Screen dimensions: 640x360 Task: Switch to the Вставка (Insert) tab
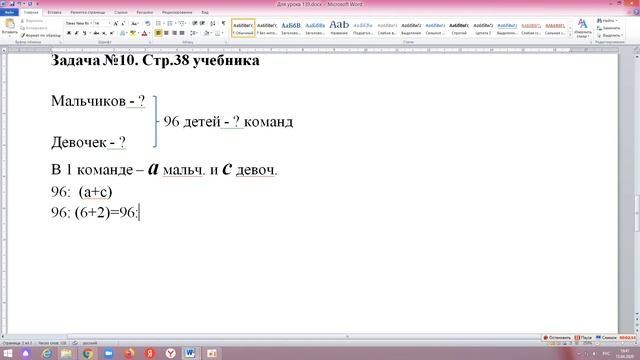click(x=54, y=12)
